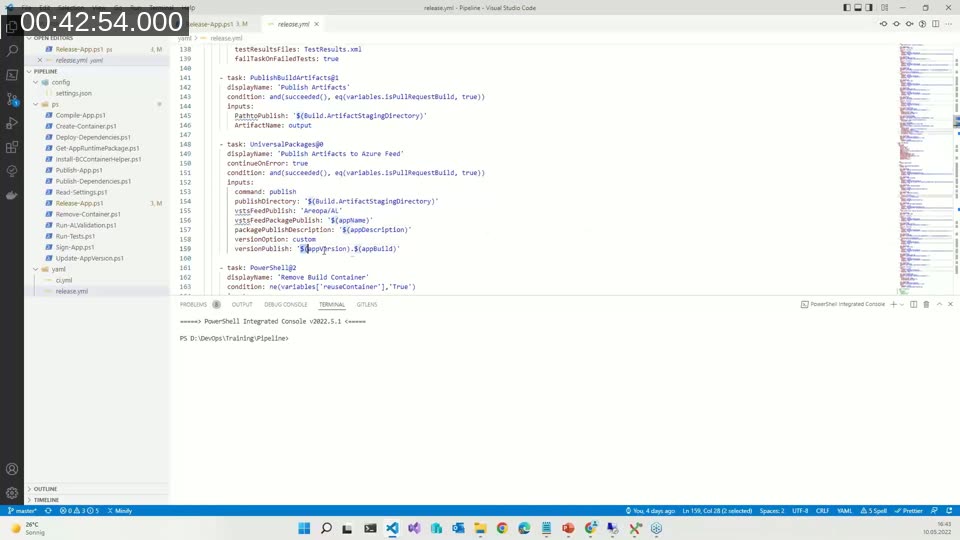Click Prettier in status bar
Image resolution: width=960 pixels, height=540 pixels.
[x=909, y=511]
